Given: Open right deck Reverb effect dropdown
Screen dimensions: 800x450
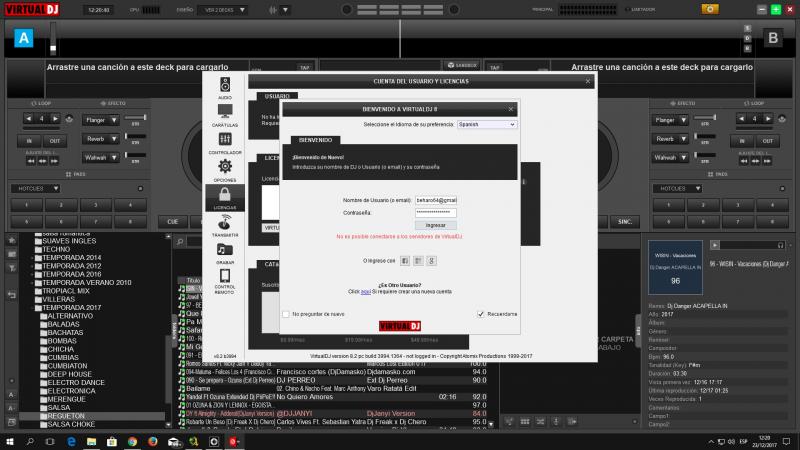Looking at the screenshot, I should (x=670, y=139).
